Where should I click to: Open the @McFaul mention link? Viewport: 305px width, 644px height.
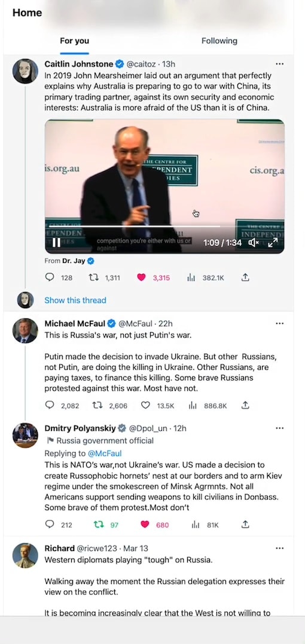tap(105, 453)
